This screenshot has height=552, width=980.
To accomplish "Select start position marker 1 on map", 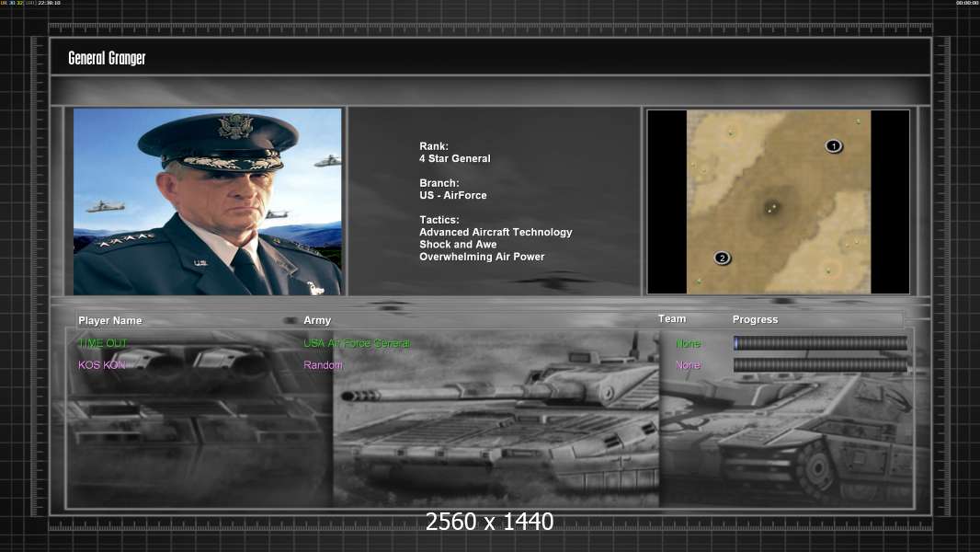I will tap(834, 146).
